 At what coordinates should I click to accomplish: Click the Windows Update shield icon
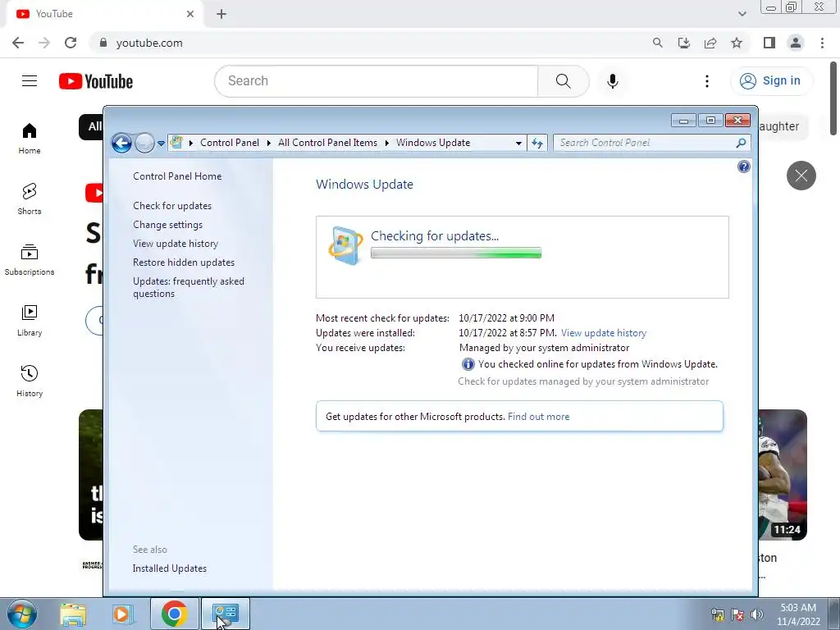tap(345, 245)
